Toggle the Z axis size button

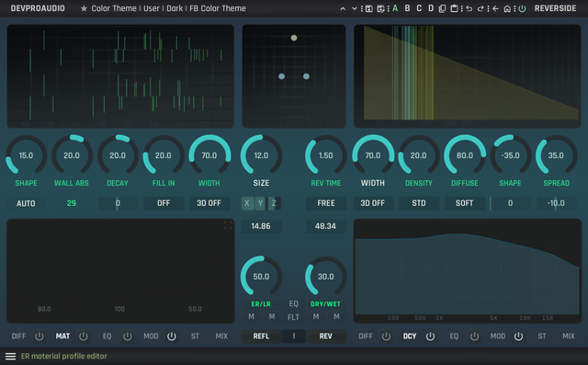pos(274,203)
